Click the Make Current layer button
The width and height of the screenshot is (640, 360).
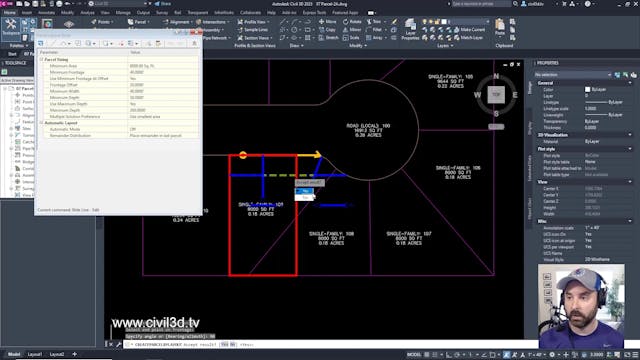click(x=469, y=30)
